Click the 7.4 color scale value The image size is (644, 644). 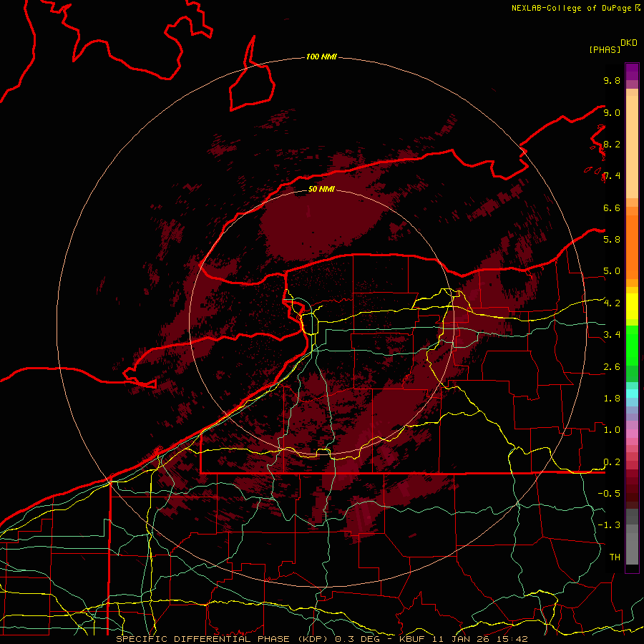[x=612, y=176]
